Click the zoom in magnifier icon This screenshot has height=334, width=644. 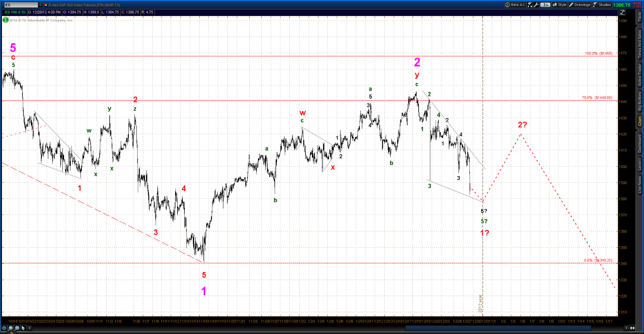click(10, 328)
